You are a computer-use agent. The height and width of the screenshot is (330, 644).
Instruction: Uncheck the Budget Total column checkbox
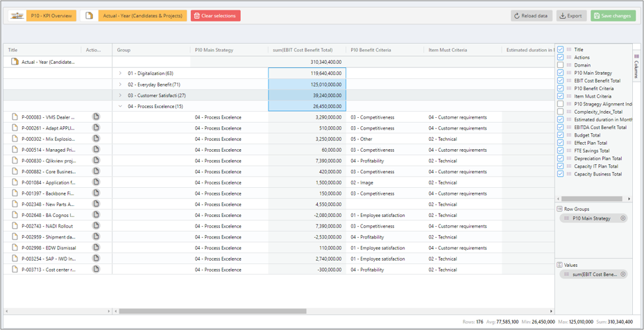tap(561, 135)
